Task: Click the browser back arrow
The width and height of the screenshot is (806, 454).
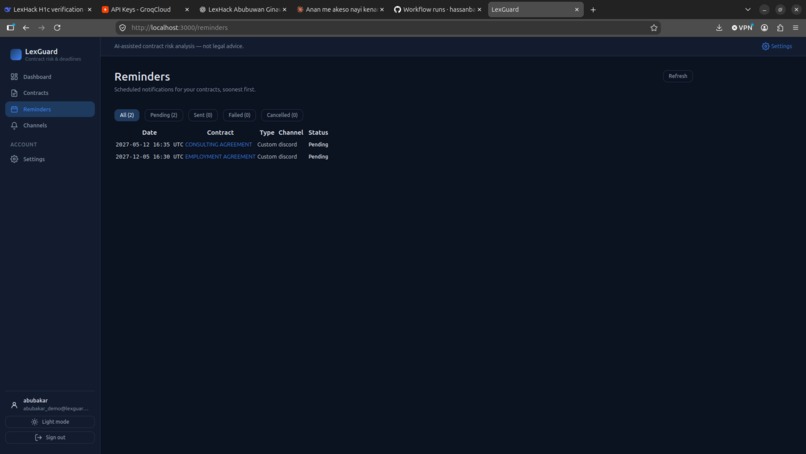Action: coord(26,28)
